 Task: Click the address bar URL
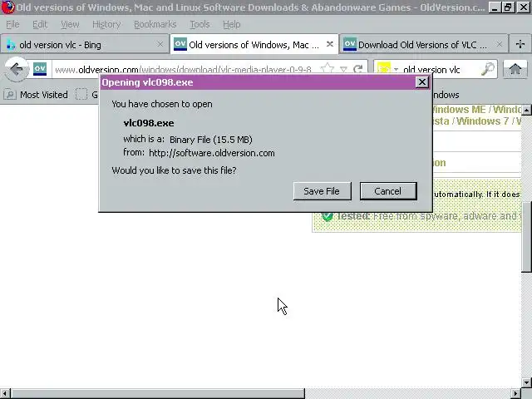click(183, 70)
